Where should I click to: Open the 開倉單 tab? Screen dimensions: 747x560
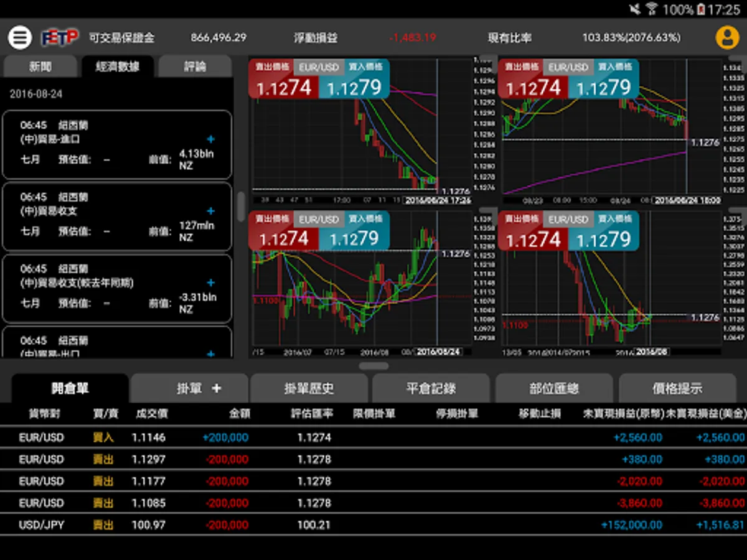(70, 388)
